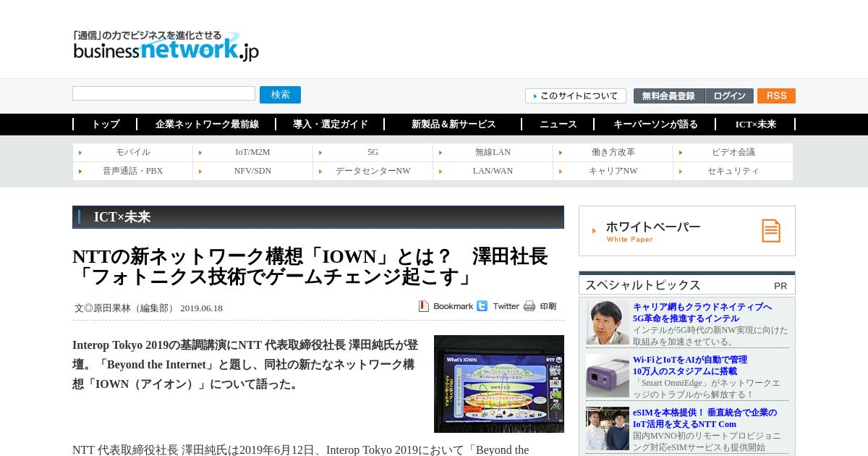This screenshot has height=456, width=868.
Task: Open the キャリア網もクラウドネイティブへ article link
Action: (702, 313)
